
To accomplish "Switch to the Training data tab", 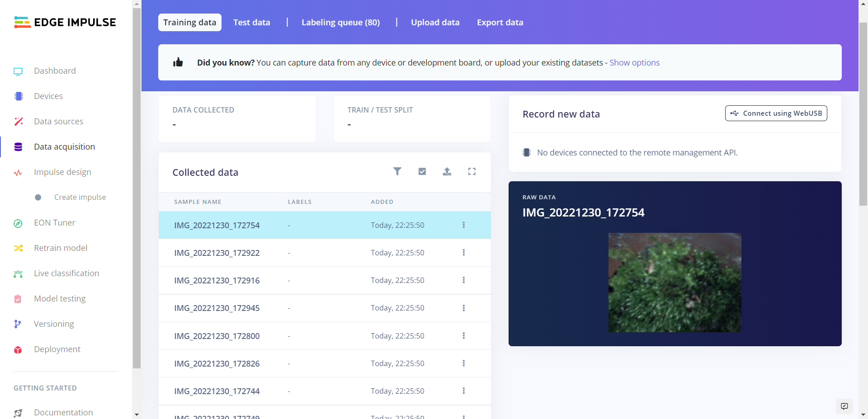I will [190, 23].
